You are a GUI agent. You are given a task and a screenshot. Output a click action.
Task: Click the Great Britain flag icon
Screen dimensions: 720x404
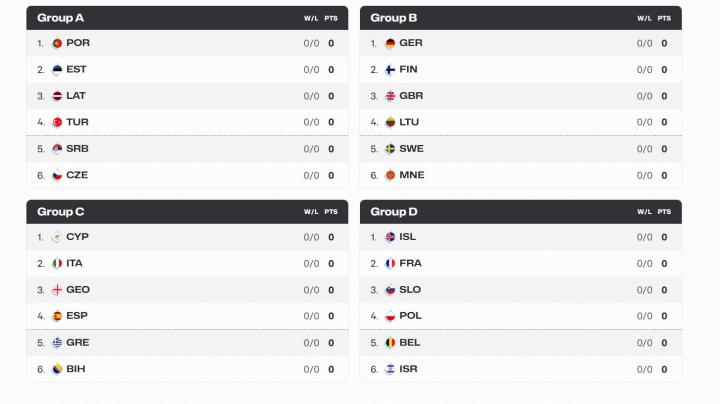pos(390,96)
